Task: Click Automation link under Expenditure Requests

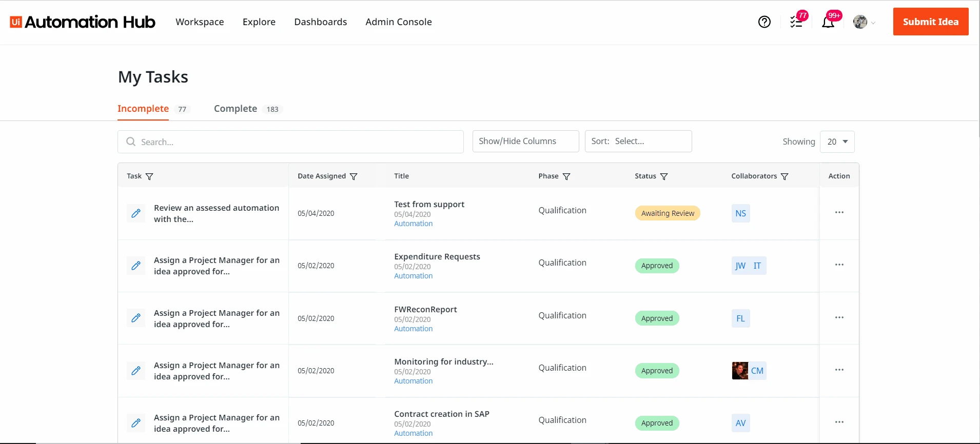Action: click(x=414, y=276)
